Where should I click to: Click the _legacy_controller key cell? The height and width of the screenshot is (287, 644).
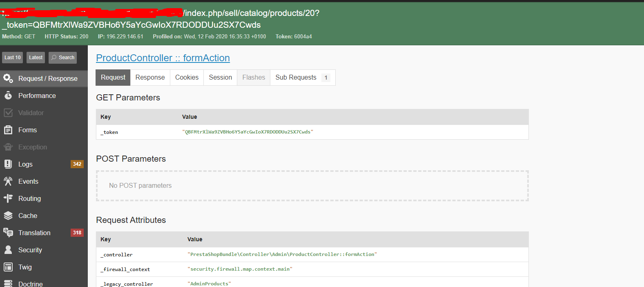(127, 284)
